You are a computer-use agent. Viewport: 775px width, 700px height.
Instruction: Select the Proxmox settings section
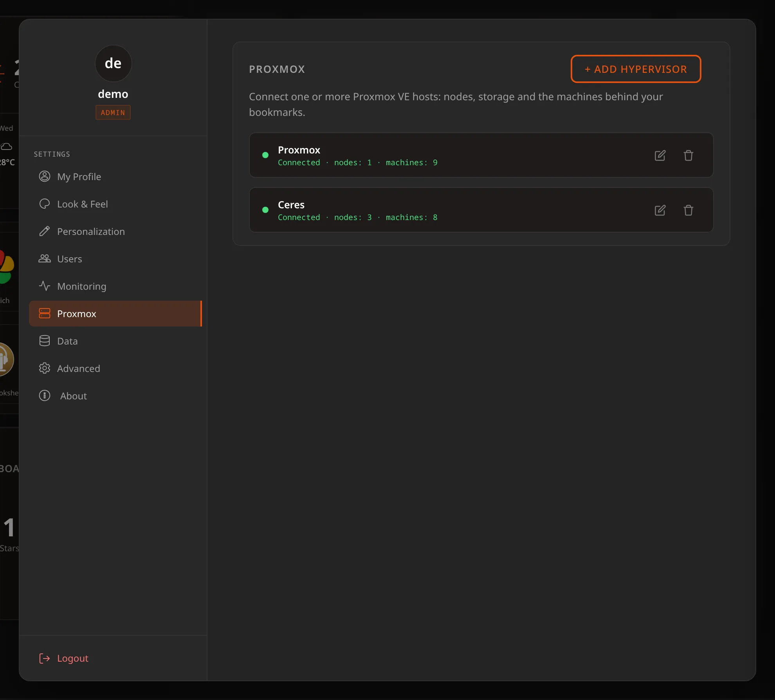point(115,314)
